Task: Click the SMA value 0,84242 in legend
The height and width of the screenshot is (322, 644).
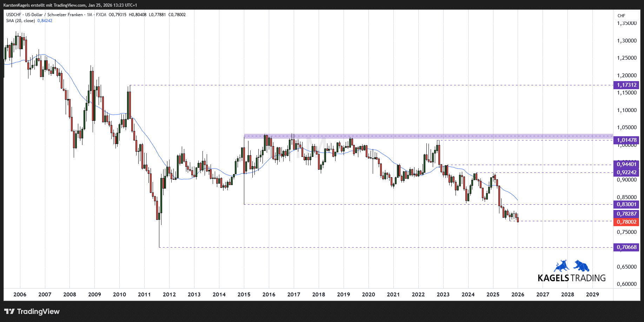Action: 45,21
